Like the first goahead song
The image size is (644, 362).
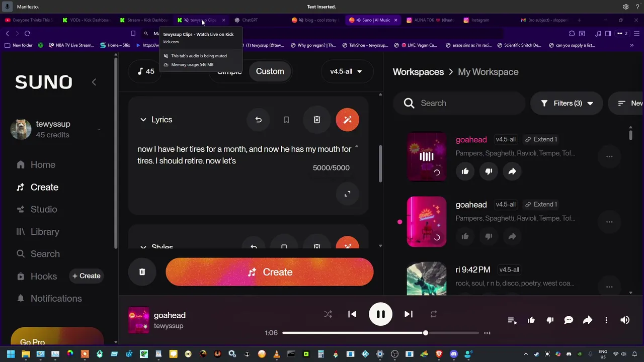click(x=465, y=171)
